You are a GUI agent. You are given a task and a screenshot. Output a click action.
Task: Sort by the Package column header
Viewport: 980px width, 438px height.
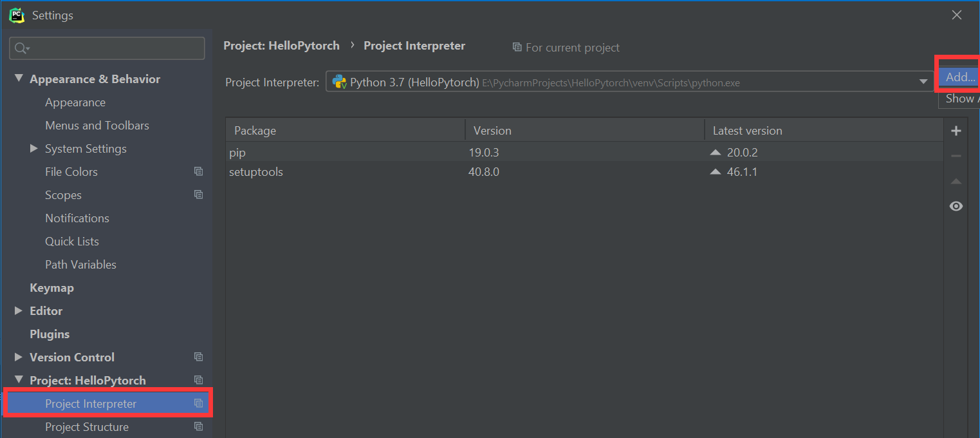[x=346, y=130]
